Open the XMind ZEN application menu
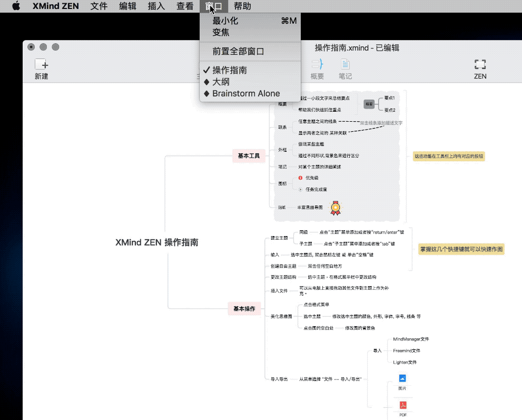 click(56, 6)
